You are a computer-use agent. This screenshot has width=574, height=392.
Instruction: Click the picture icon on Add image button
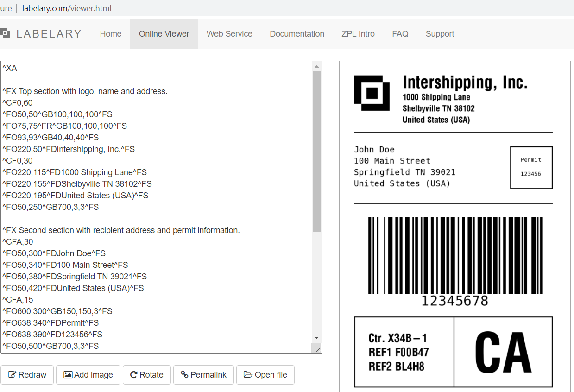coord(68,374)
